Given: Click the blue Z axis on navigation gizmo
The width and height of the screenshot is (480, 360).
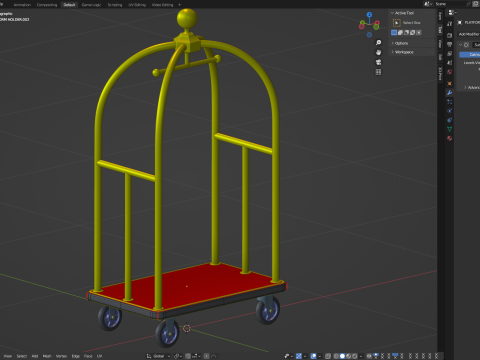Looking at the screenshot, I should [x=369, y=15].
